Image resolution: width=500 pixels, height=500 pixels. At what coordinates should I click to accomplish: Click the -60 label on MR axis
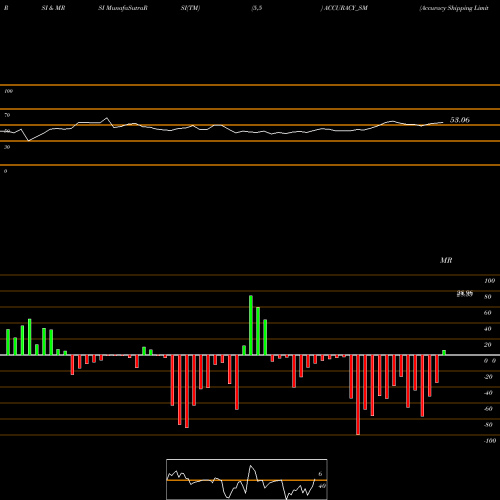click(488, 409)
